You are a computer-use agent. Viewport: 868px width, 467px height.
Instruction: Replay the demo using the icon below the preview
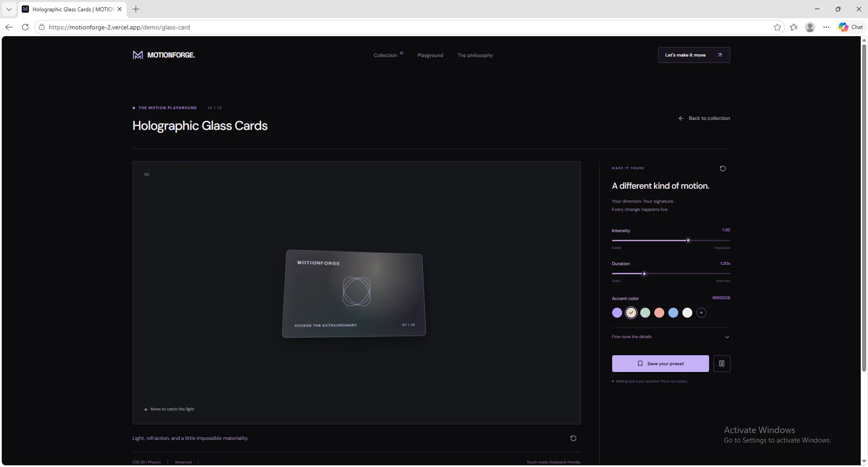pyautogui.click(x=573, y=438)
